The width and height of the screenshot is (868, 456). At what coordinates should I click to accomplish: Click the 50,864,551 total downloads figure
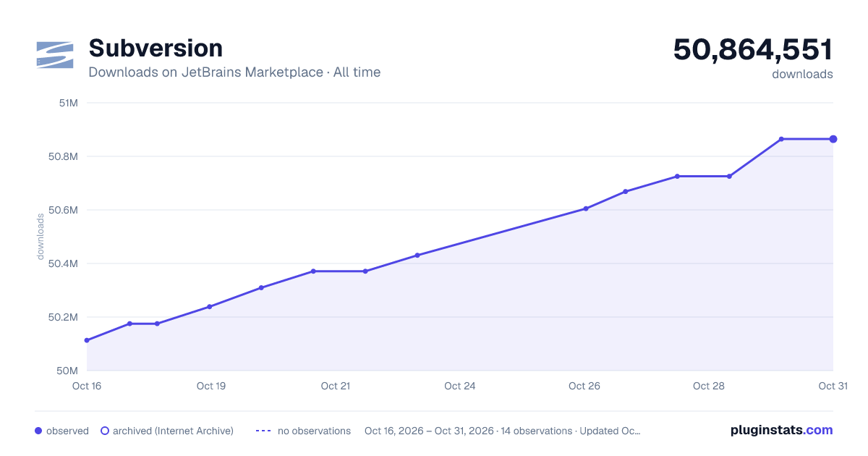[x=753, y=49]
